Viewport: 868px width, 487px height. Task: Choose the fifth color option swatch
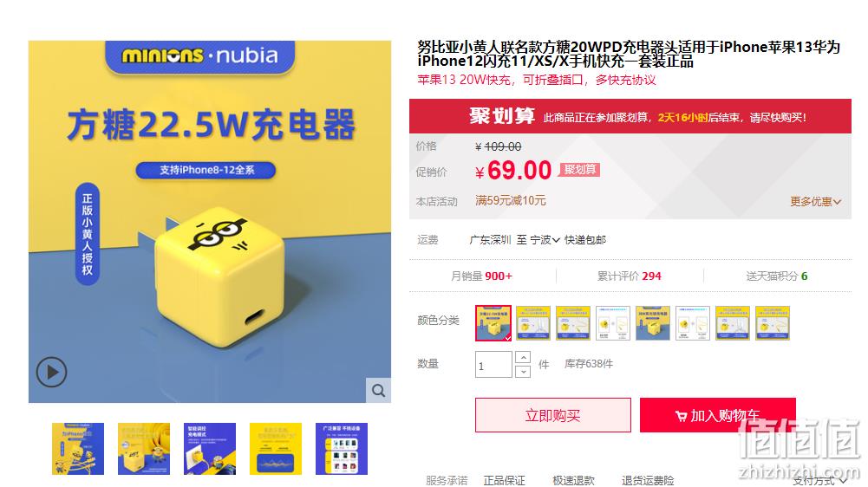653,322
